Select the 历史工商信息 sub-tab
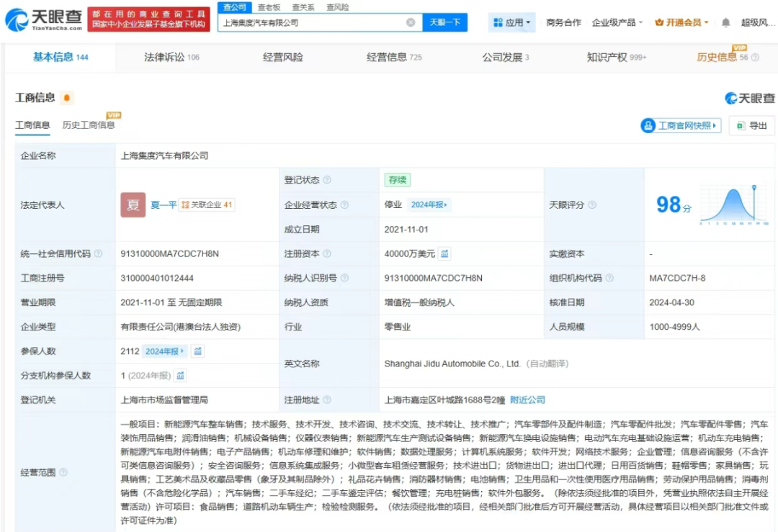This screenshot has height=532, width=778. [x=89, y=125]
